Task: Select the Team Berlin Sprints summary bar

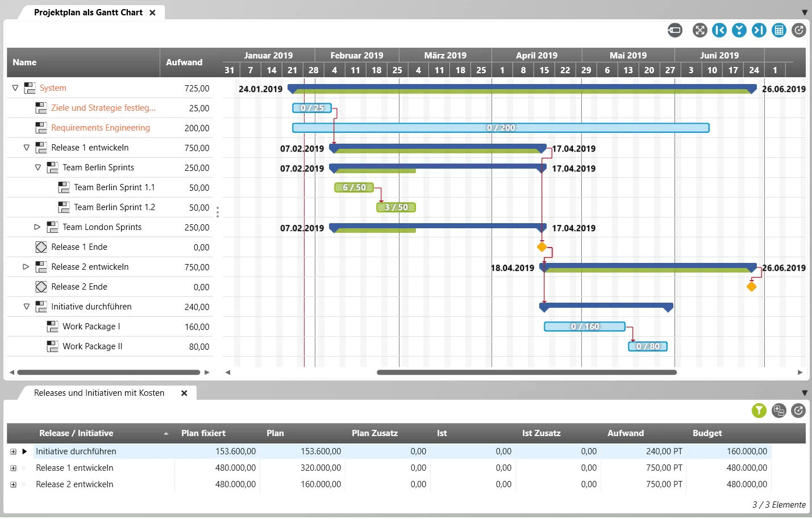Action: (438, 169)
